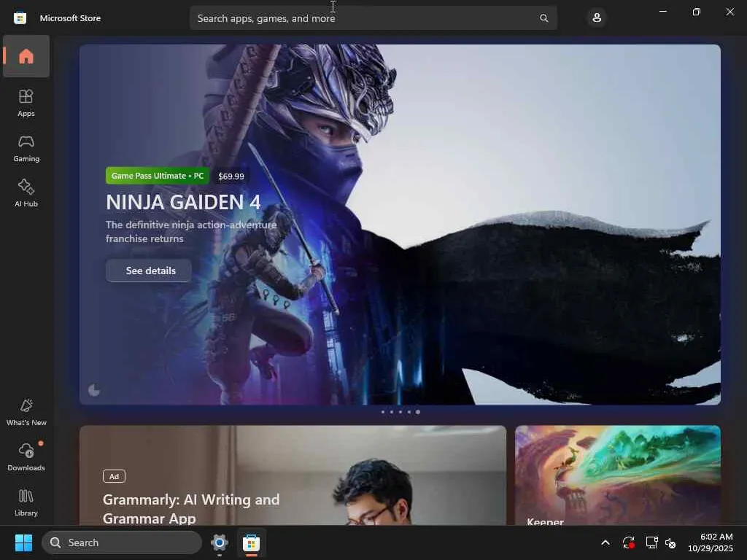Open the Windows Start menu
This screenshot has height=560, width=747.
tap(23, 542)
